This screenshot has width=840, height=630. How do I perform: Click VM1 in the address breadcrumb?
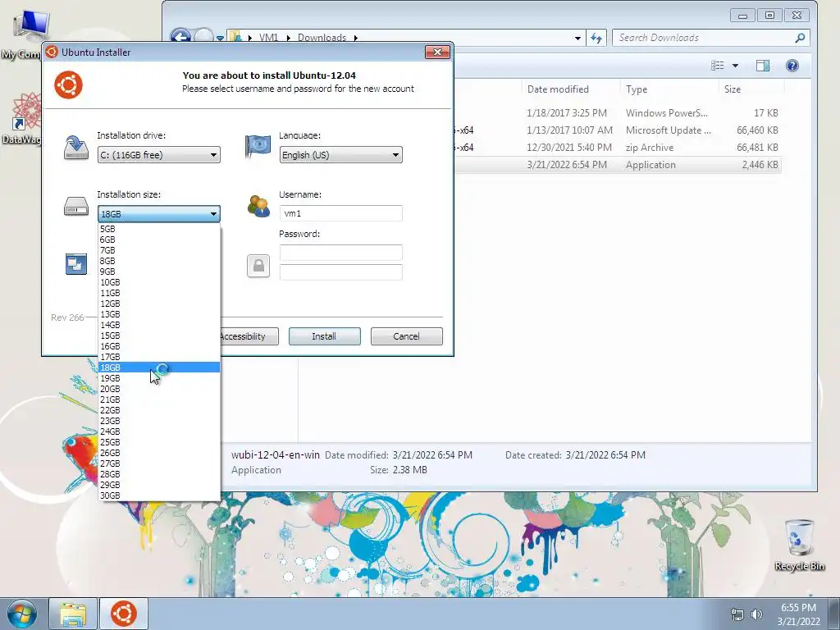pos(268,38)
